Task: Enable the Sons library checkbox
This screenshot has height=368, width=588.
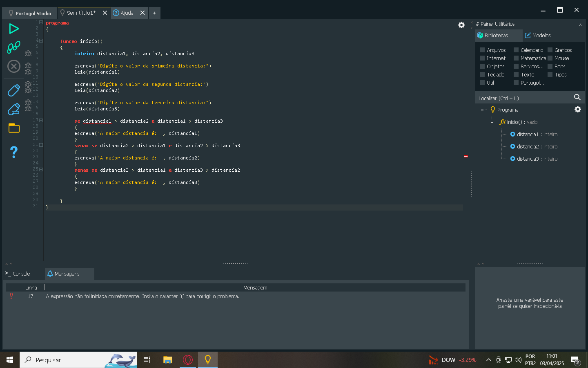Action: [x=550, y=66]
